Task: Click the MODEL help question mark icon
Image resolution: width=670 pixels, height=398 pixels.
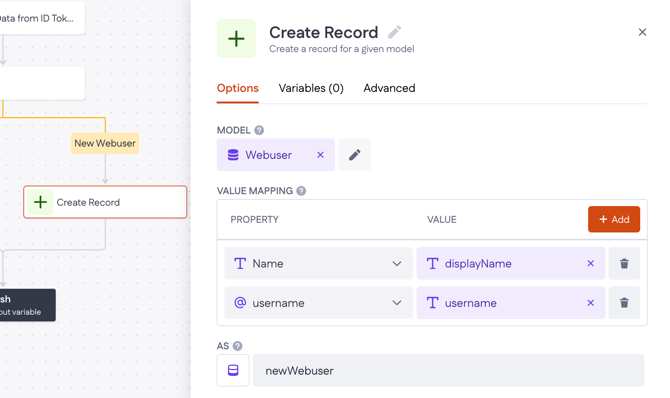Action: coord(259,130)
